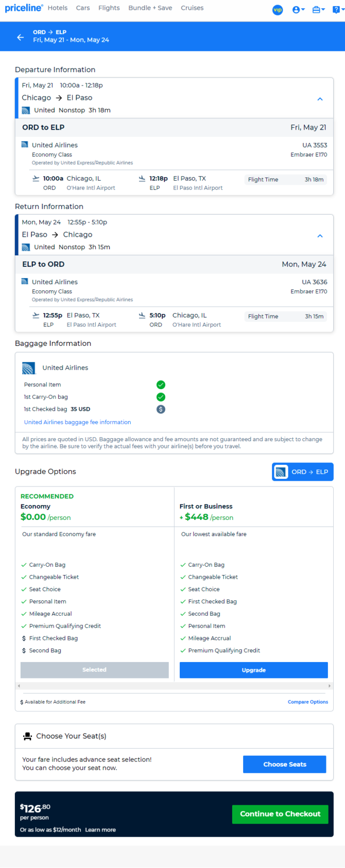The height and width of the screenshot is (868, 345).
Task: Click the dollar icon beside Economy First Checked Bag
Action: pyautogui.click(x=24, y=638)
